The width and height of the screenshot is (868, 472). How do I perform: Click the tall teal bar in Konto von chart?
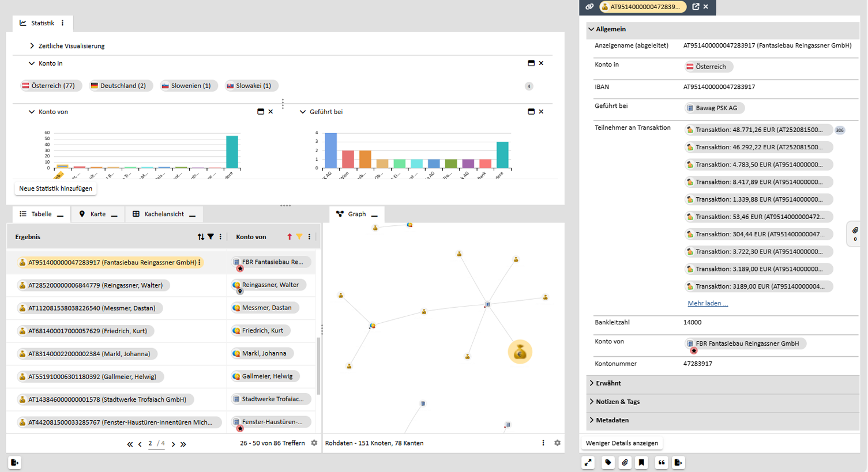click(x=232, y=152)
